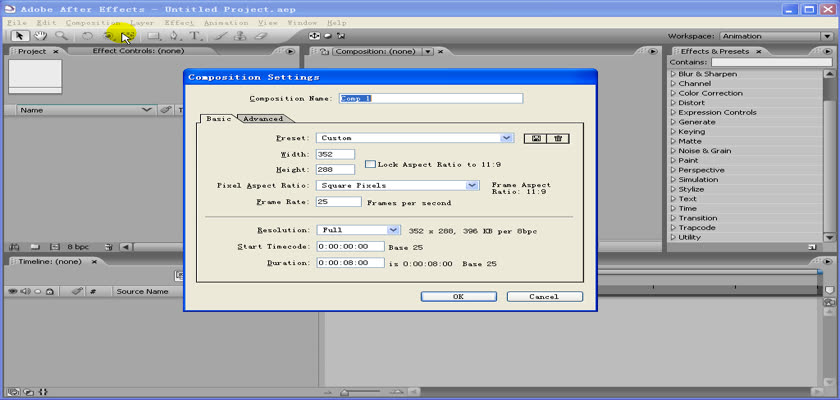Expand the Keying effects category

(x=674, y=132)
